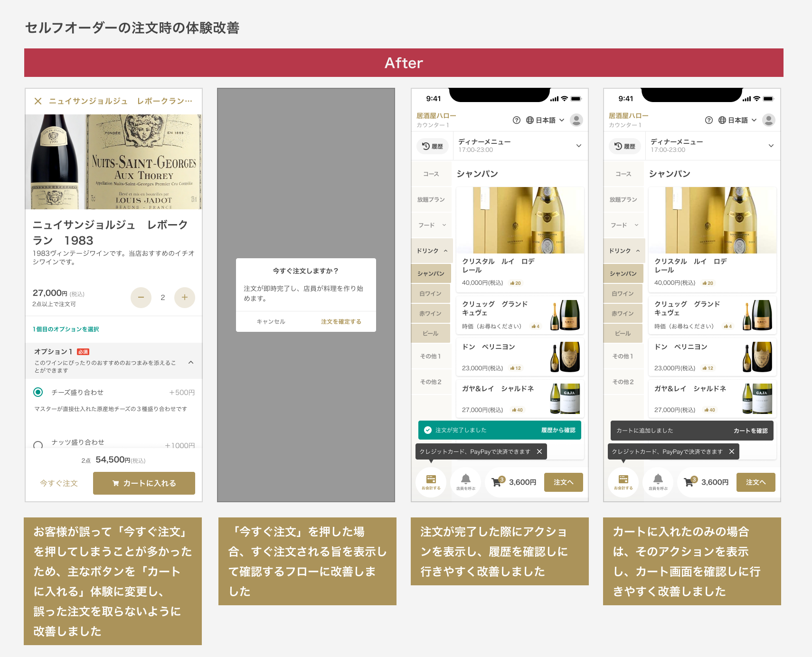Tap お会計する icon in order-complete screen

[x=431, y=482]
